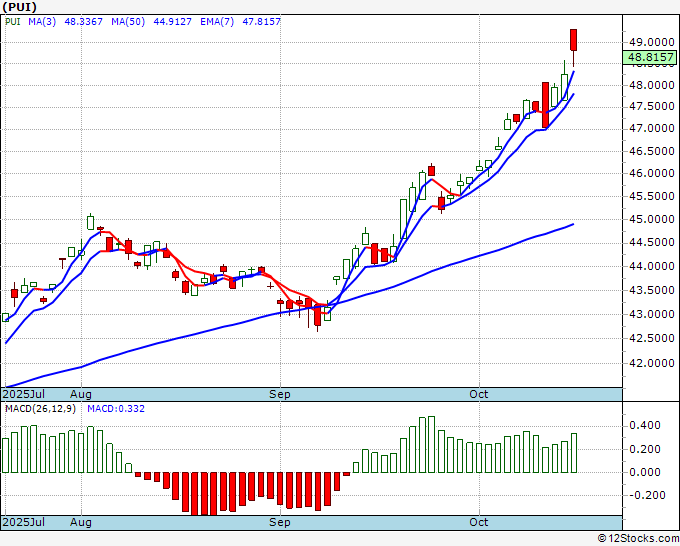Select the PUI legend label
Screen dimensions: 680x546
13,21
